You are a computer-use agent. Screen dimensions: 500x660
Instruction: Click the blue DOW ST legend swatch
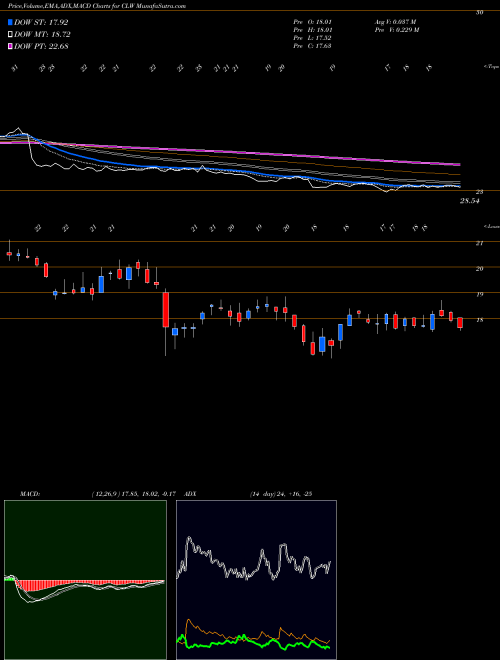point(10,22)
